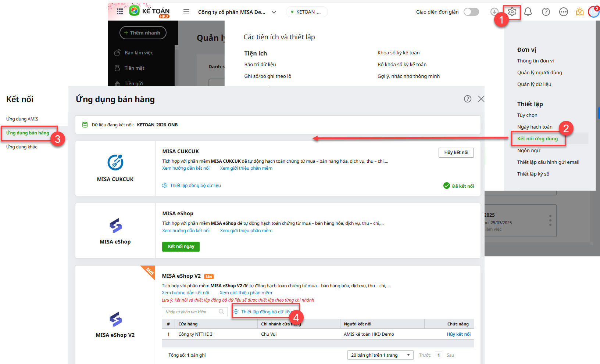
Task: Select Ứng dụng AMIS in Kết nối sidebar
Action: pos(22,119)
